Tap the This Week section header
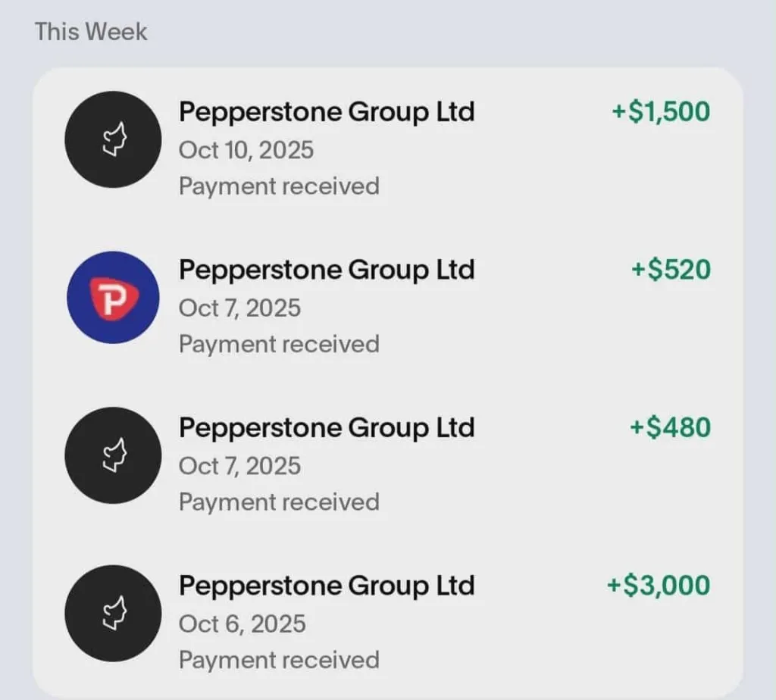 click(91, 32)
